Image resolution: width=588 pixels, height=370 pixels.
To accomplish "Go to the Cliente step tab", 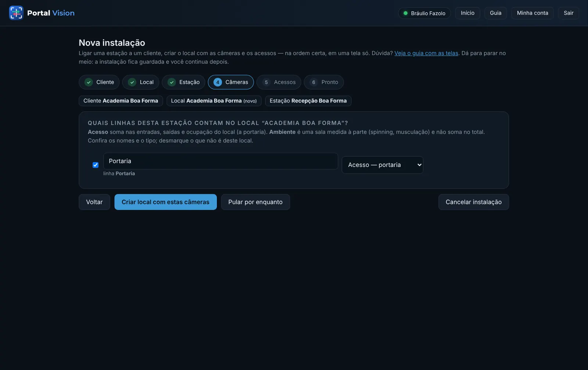I will pos(99,82).
